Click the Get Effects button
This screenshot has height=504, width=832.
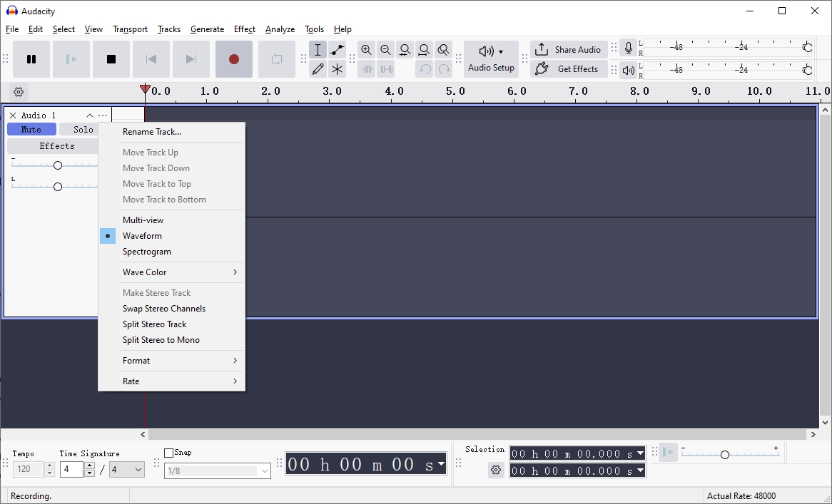(569, 68)
